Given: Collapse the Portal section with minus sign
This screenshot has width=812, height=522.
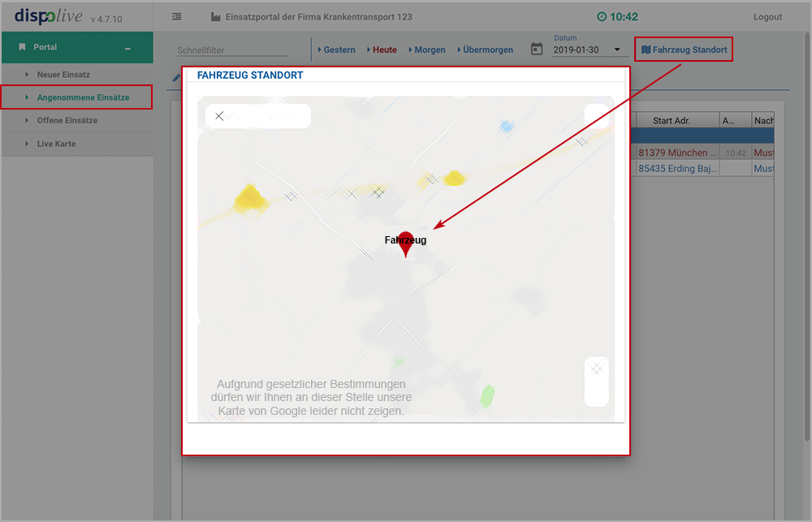Looking at the screenshot, I should [127, 49].
